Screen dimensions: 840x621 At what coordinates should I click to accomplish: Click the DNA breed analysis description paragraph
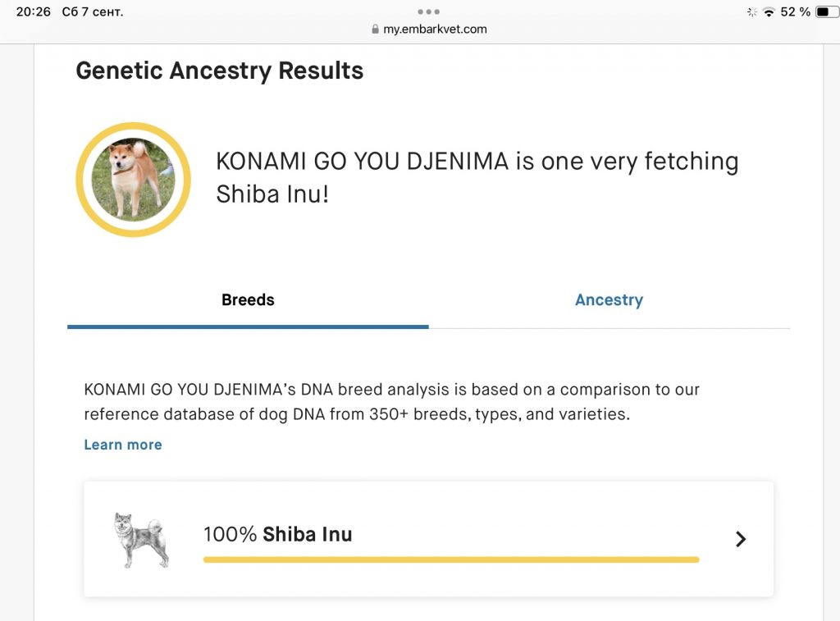pos(391,402)
